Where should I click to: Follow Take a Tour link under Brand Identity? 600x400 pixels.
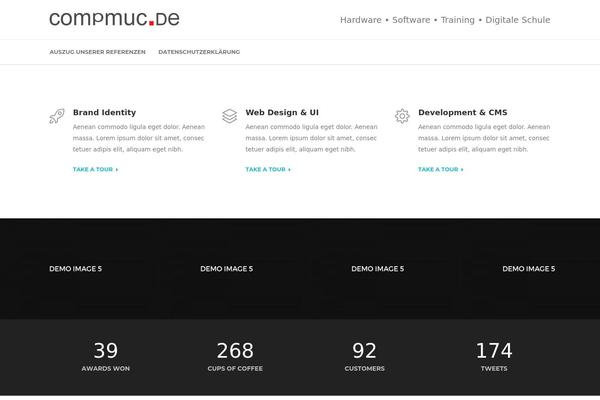(x=95, y=169)
